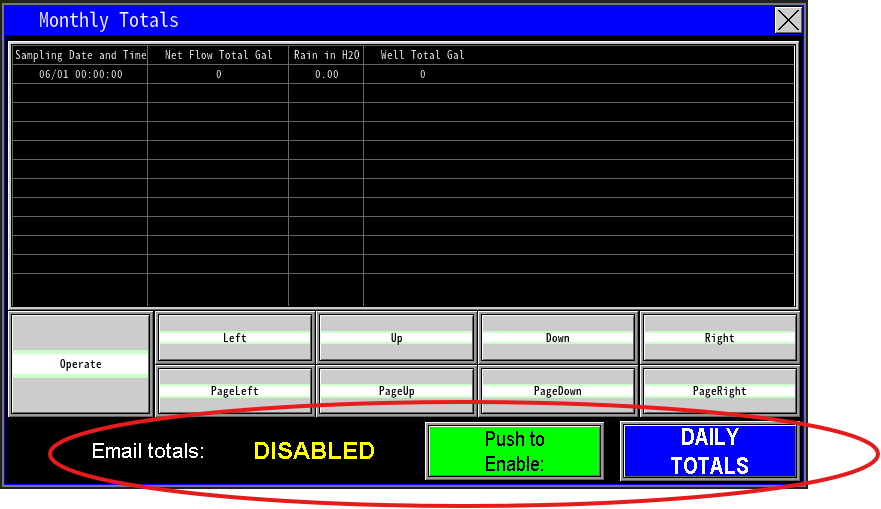Click the Left navigation button
This screenshot has height=509, width=881.
click(x=235, y=338)
